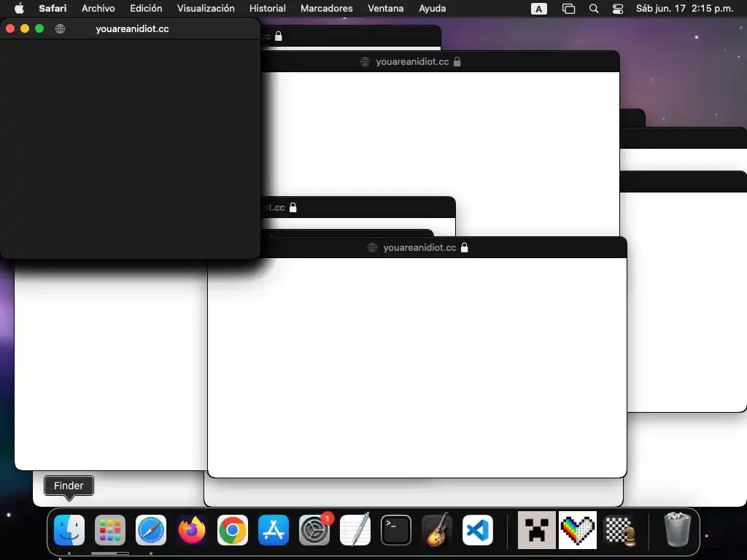This screenshot has width=747, height=560.
Task: Open the Edición menu
Action: pos(146,8)
